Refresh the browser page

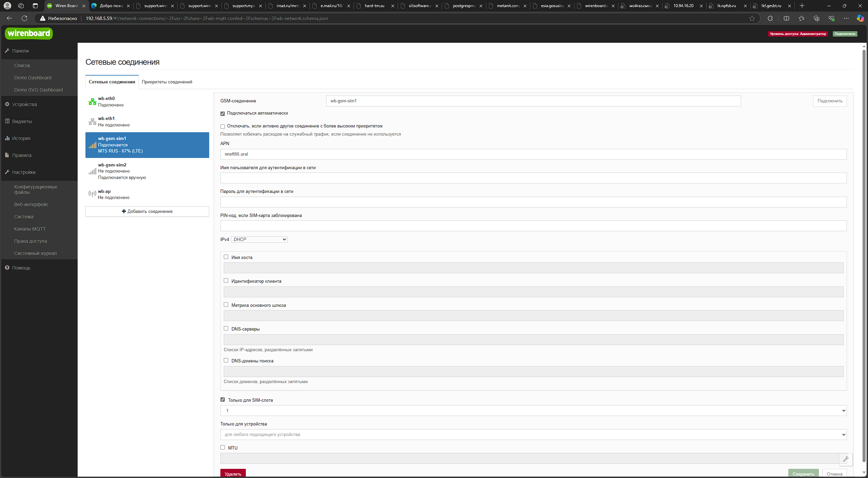[24, 18]
